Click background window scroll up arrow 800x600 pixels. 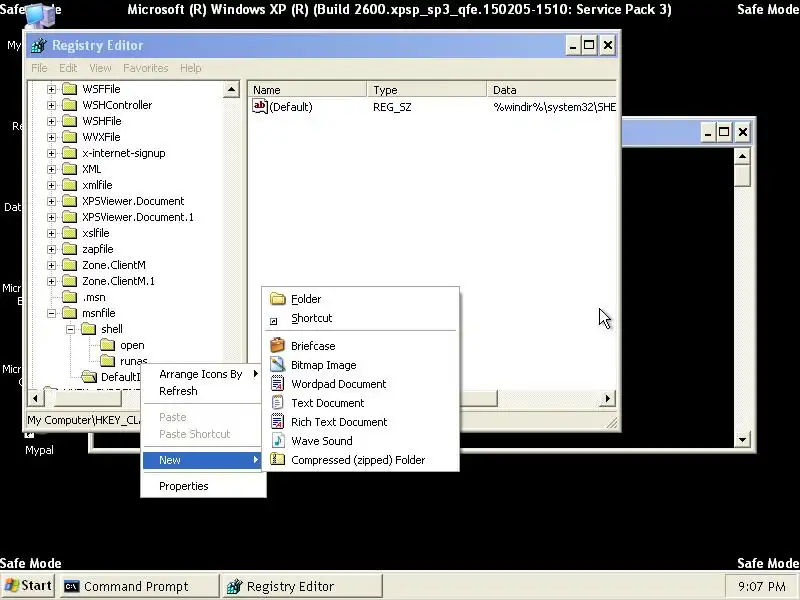742,156
